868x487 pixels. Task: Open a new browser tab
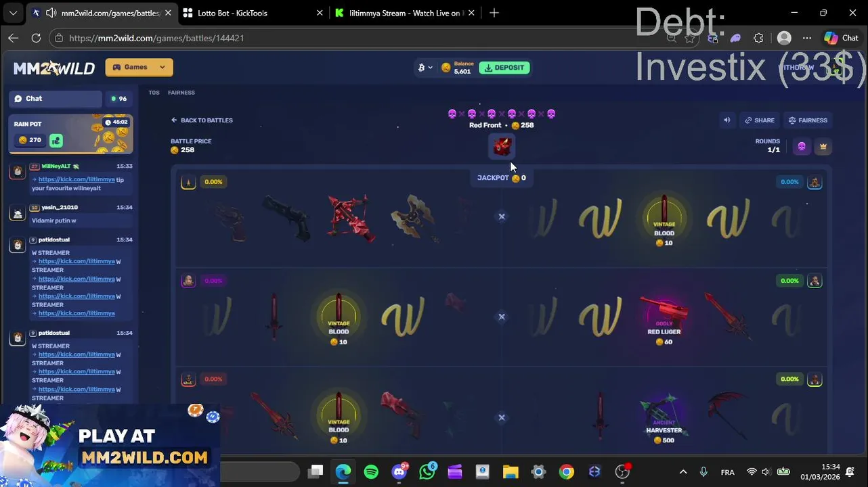pyautogui.click(x=494, y=13)
